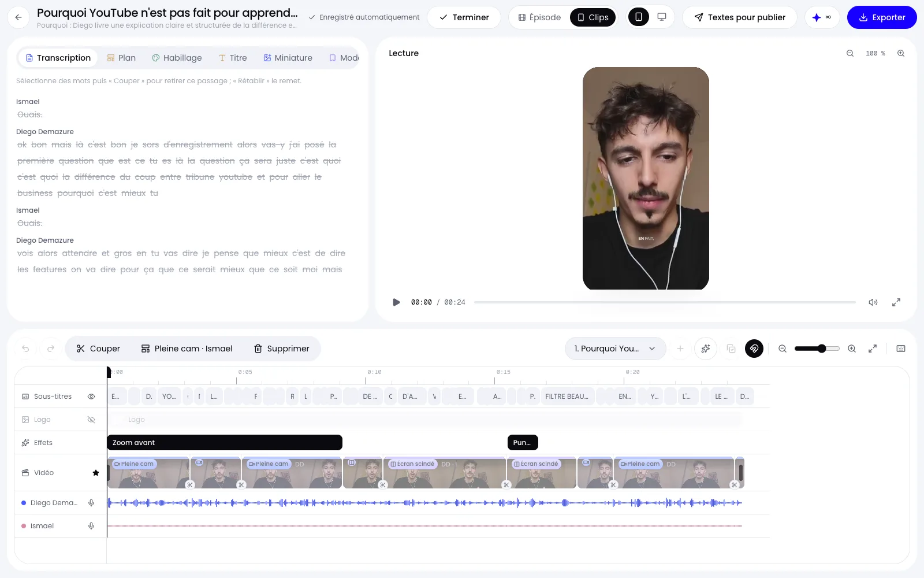
Task: Select struck-through word 'youtube' in transcript
Action: click(x=236, y=177)
